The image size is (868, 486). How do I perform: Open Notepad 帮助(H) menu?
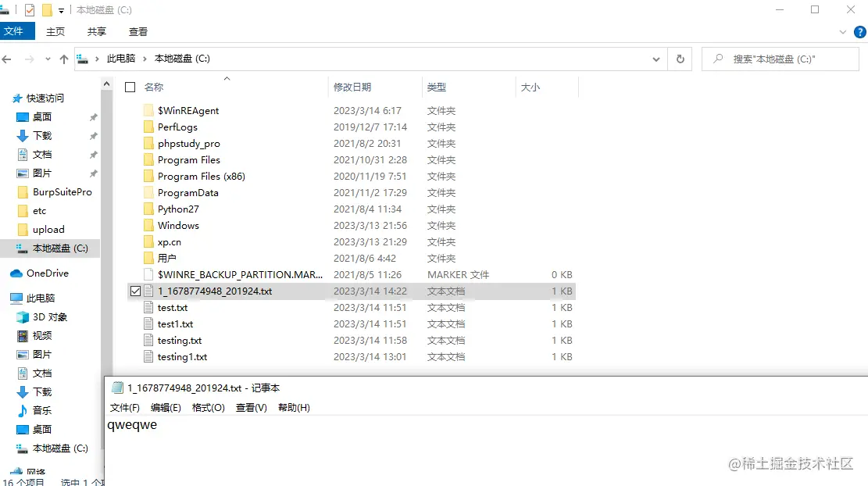294,408
